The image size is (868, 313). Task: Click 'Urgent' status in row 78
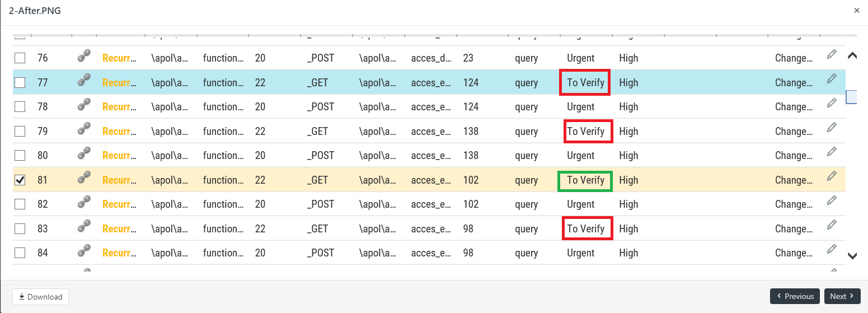click(580, 107)
